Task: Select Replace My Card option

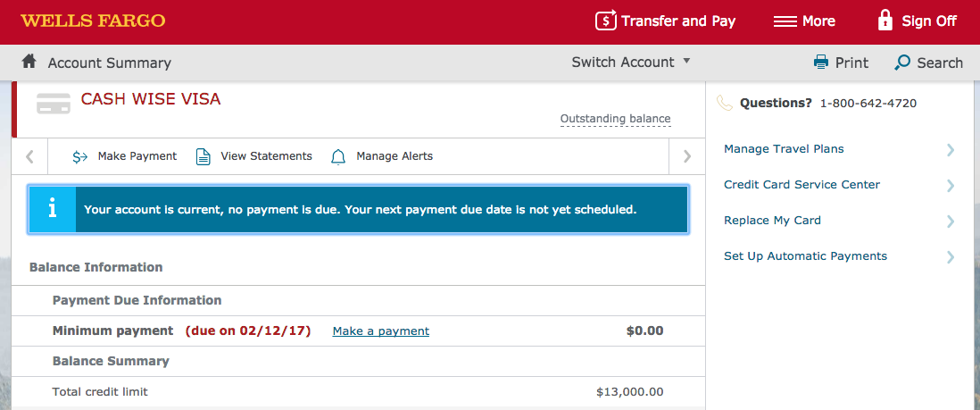Action: tap(772, 221)
